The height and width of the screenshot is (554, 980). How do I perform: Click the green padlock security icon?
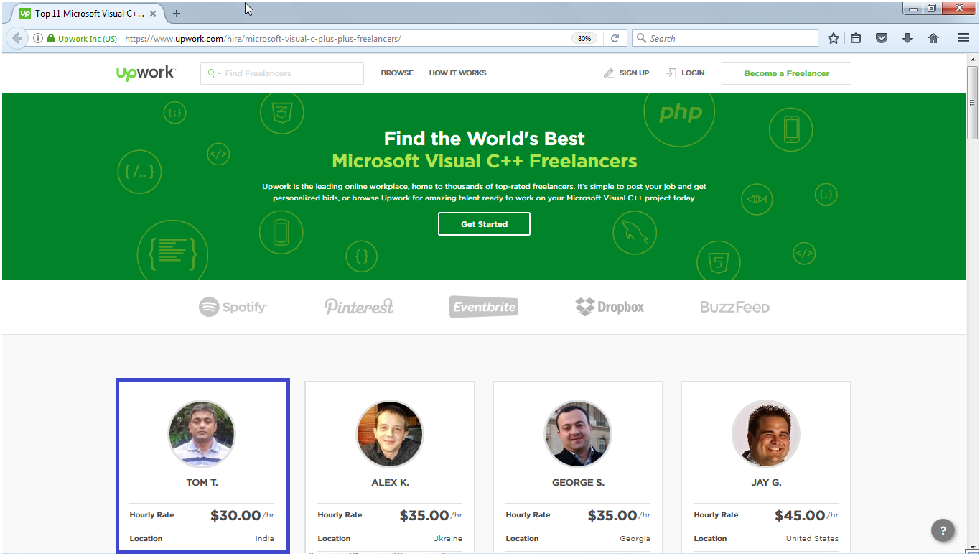[x=51, y=39]
